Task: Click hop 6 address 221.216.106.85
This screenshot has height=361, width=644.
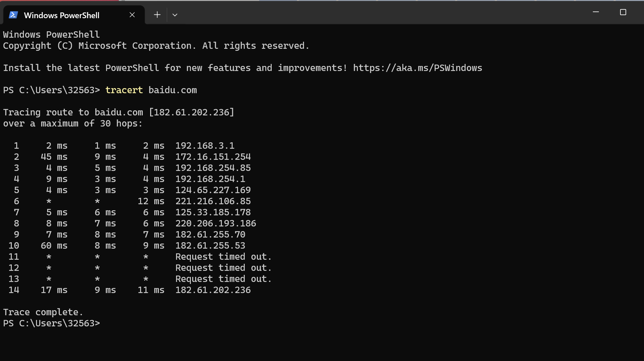Action: tap(213, 201)
